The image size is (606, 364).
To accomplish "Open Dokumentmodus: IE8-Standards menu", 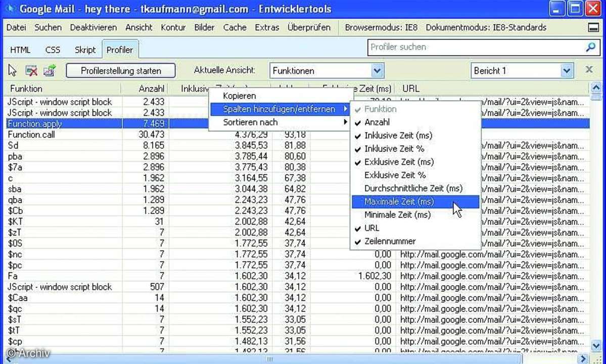I will tap(486, 27).
